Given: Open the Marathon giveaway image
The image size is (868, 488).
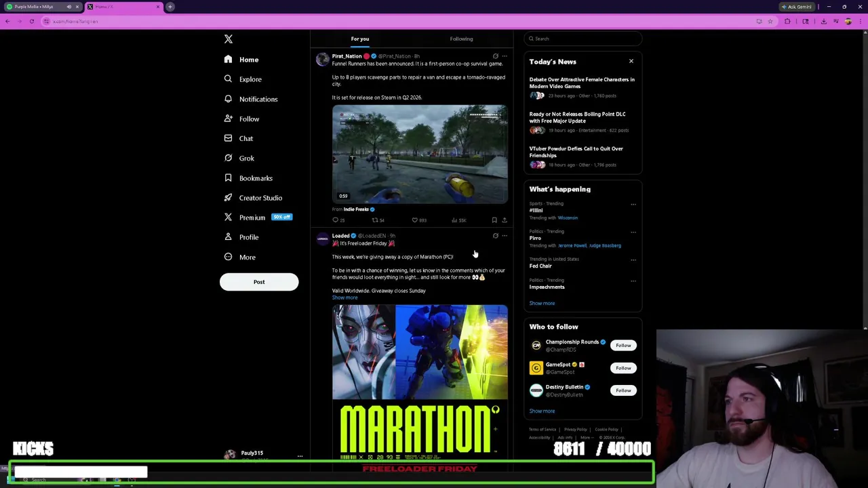Looking at the screenshot, I should click(420, 390).
